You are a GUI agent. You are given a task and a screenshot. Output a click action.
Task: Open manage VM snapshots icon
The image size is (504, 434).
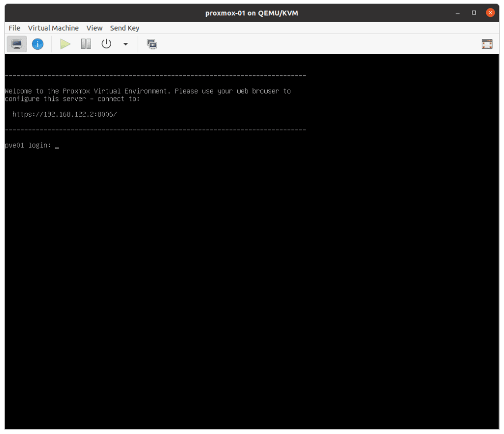(152, 44)
